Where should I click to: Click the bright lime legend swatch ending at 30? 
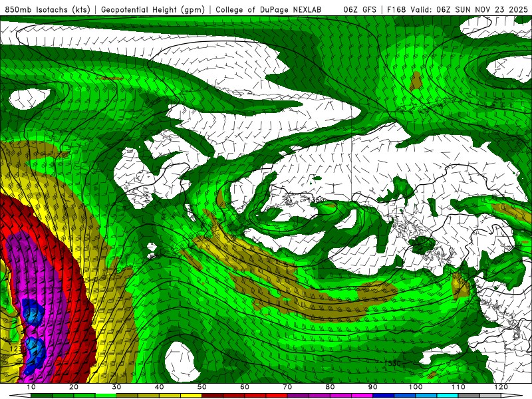pyautogui.click(x=106, y=396)
